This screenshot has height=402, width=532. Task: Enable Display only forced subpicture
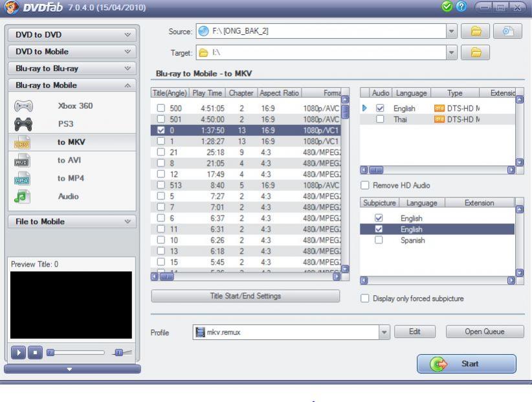pyautogui.click(x=365, y=298)
